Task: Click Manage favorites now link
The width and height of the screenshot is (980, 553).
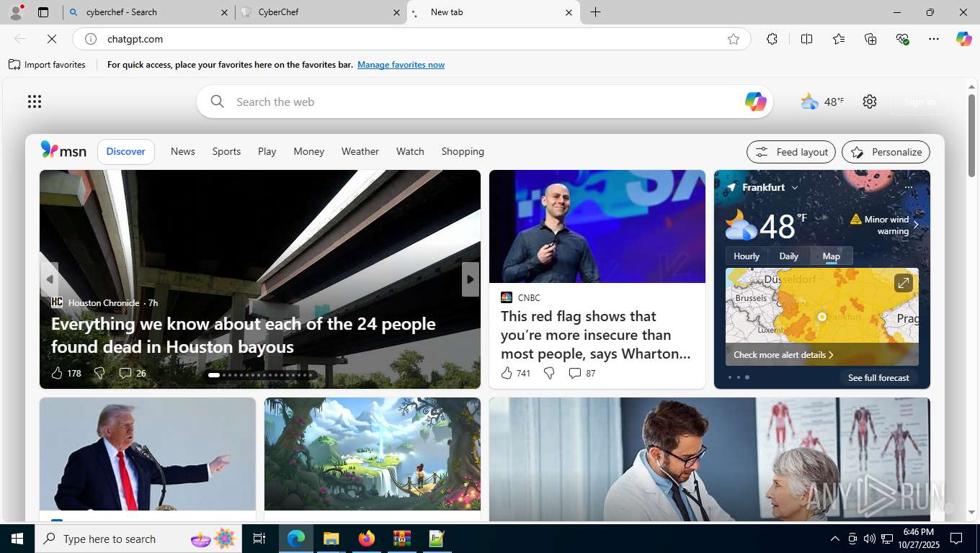Action: pos(401,65)
